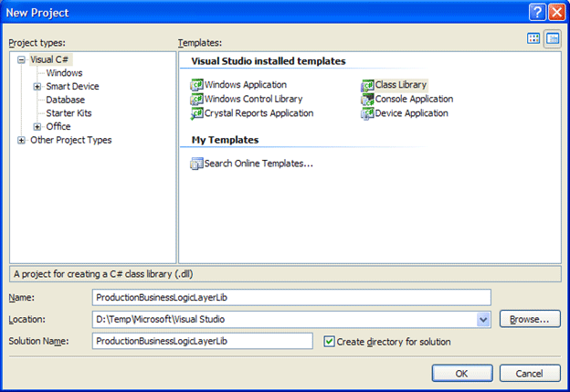Screen dimensions: 570x392
Task: Select Database project type
Action: (x=65, y=100)
